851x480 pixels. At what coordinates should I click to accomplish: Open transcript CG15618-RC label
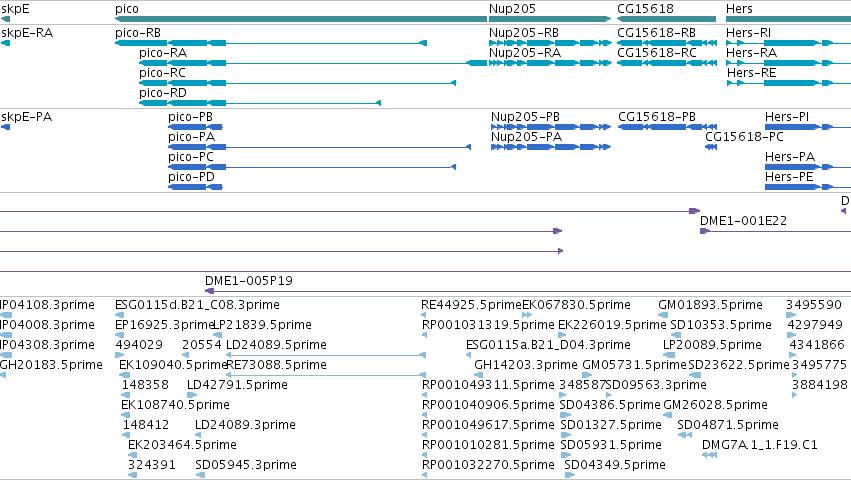coord(657,53)
